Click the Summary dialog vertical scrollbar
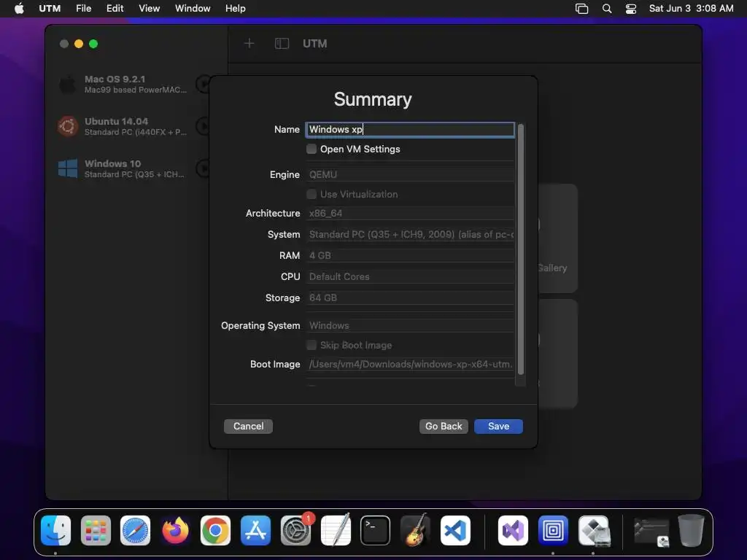Screen dimensions: 747x560 521,249
